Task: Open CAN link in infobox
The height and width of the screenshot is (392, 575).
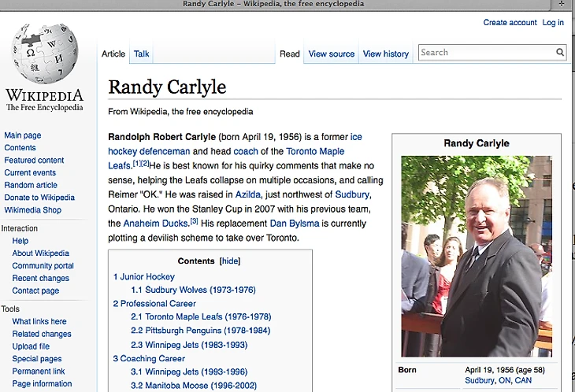Action: point(523,380)
